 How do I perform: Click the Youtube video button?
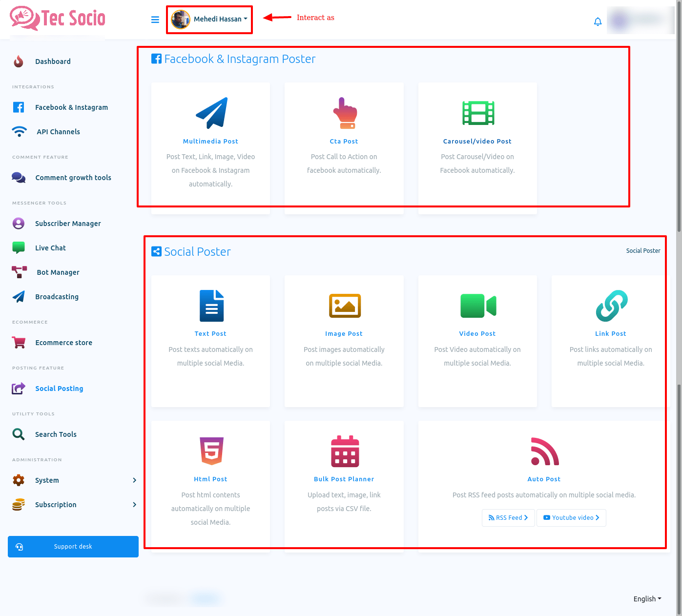[571, 518]
